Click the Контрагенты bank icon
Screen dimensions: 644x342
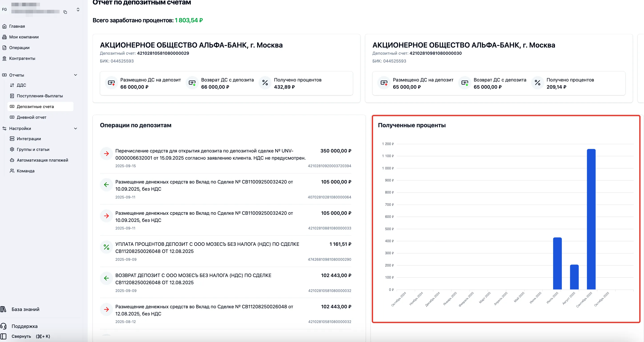click(x=4, y=58)
